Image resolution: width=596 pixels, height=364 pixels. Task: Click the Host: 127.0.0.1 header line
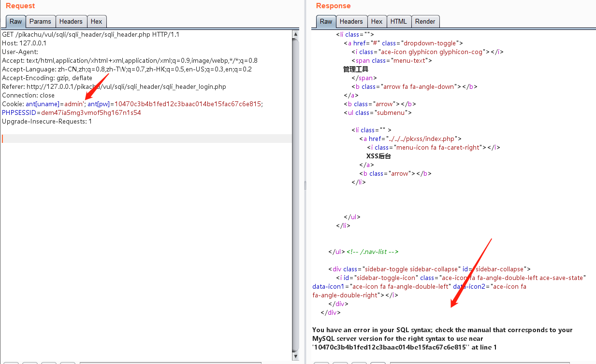24,43
